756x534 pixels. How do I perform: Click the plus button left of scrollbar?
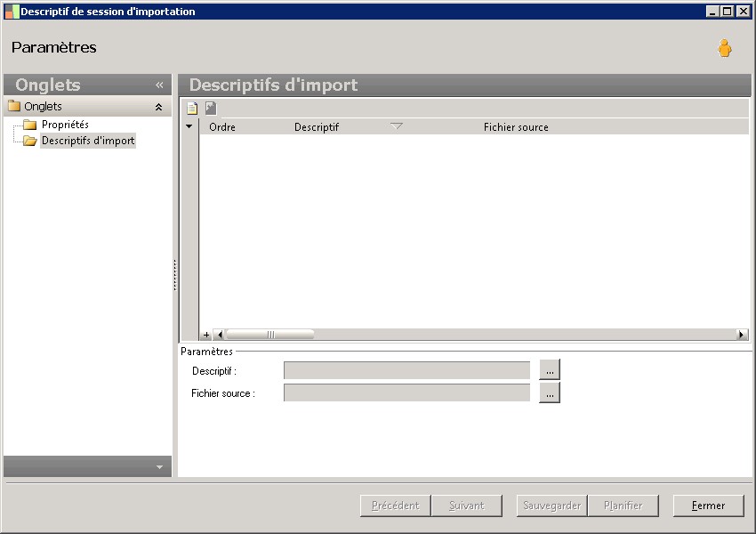tap(206, 335)
